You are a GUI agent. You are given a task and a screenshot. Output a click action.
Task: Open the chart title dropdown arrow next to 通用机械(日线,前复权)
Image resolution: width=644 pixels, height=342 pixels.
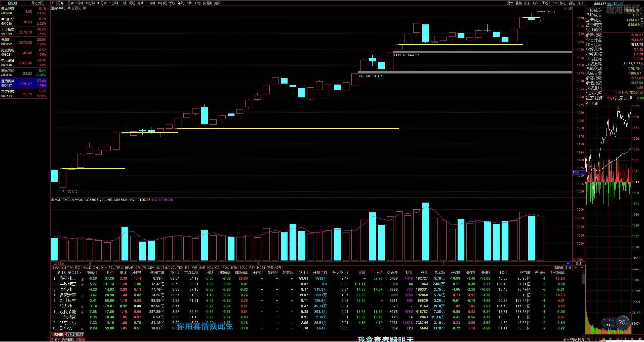(84, 8)
